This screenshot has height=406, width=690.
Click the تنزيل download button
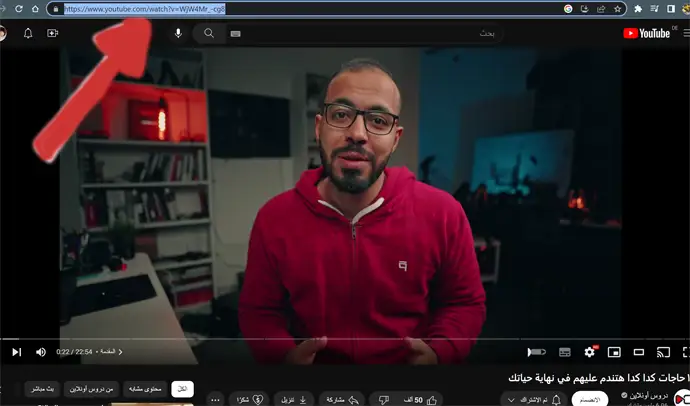pyautogui.click(x=294, y=400)
